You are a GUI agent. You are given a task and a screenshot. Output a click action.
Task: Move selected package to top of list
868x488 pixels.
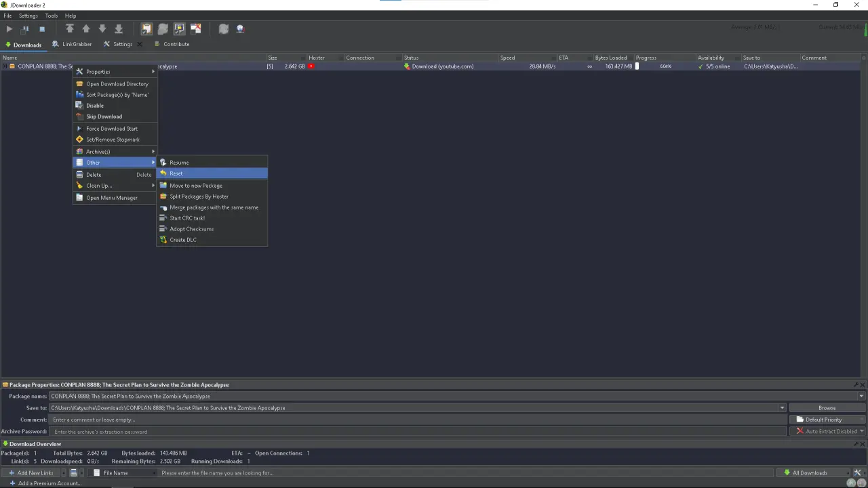(x=70, y=28)
